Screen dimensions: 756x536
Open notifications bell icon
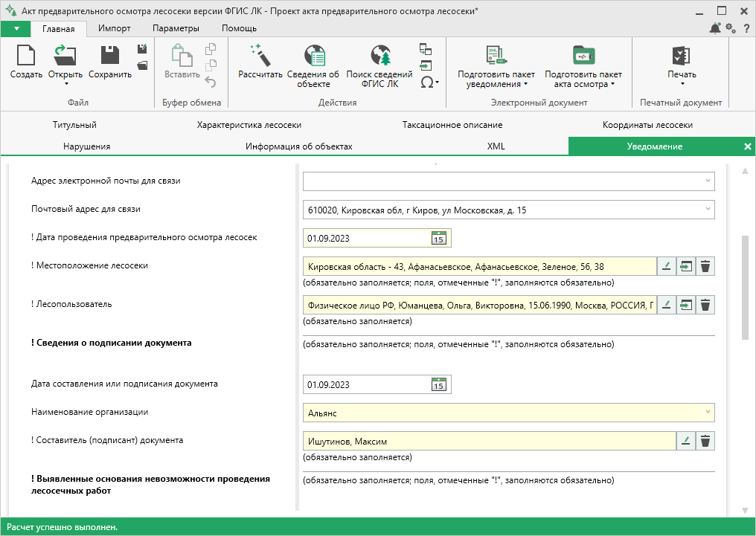(716, 28)
